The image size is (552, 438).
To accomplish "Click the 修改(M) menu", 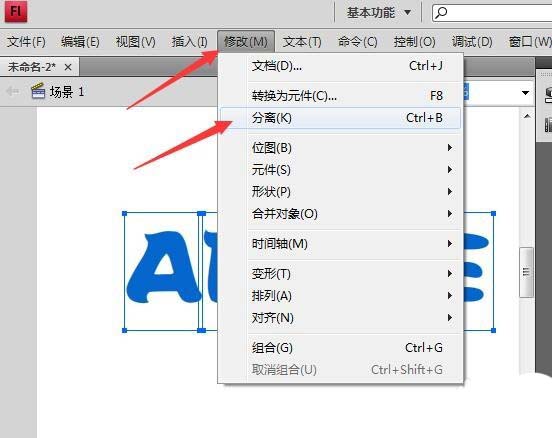I will click(246, 42).
